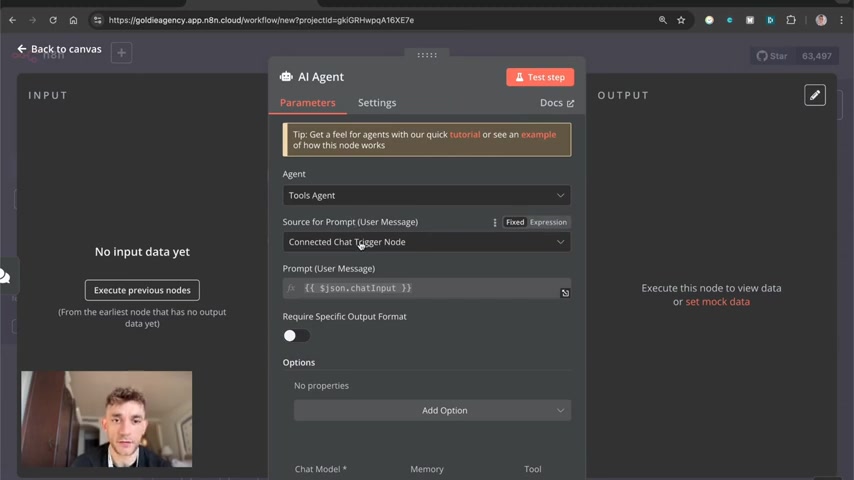Click the expression editor icon in prompt field
Screen dimensions: 854x480
click(x=565, y=293)
